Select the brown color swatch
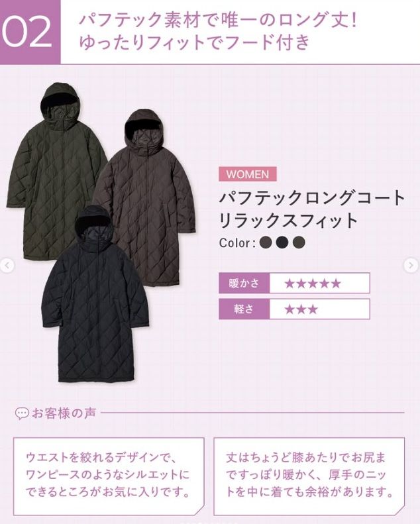This screenshot has width=420, height=524. pos(266,242)
